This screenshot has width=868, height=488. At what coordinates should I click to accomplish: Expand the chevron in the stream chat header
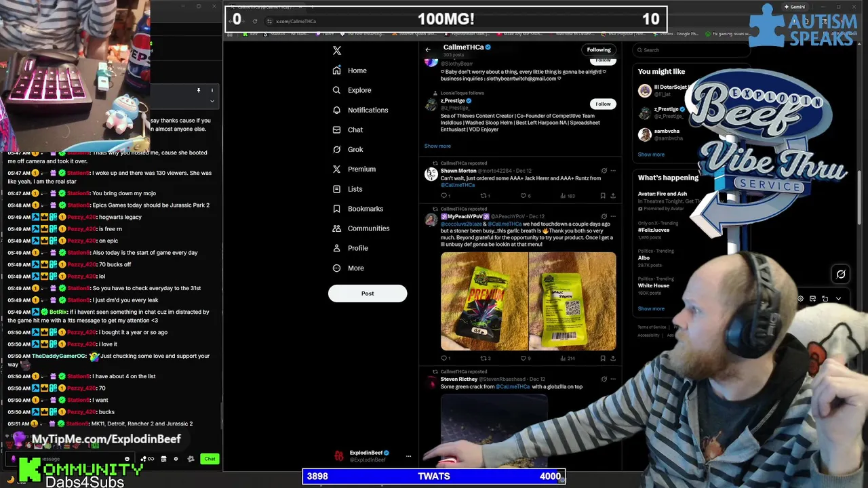[212, 101]
